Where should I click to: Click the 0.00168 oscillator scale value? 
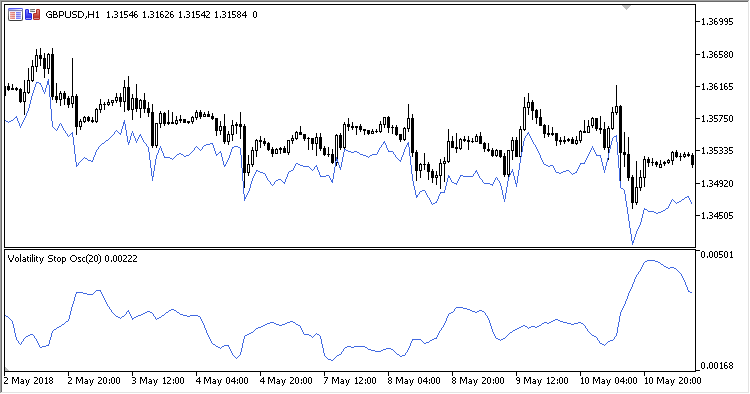[x=717, y=366]
